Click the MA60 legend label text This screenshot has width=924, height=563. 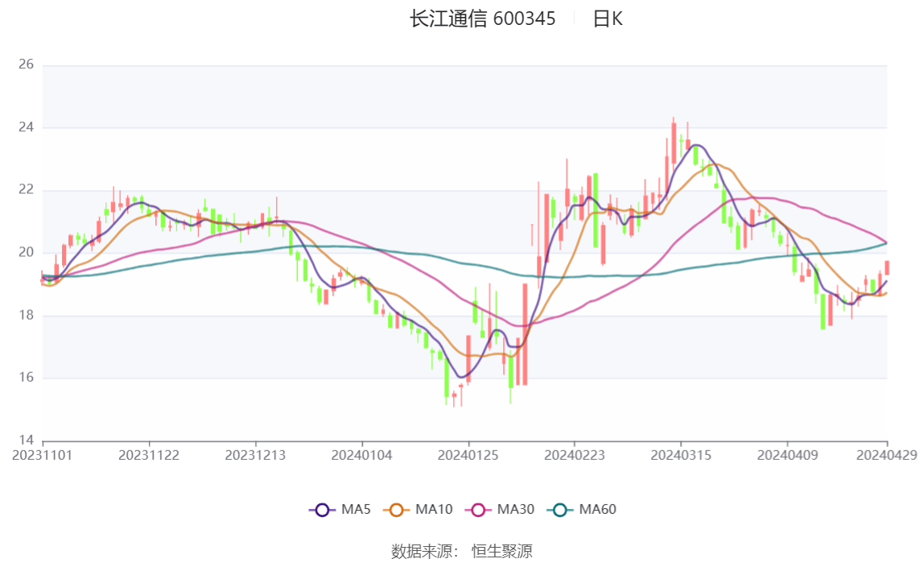coord(597,509)
